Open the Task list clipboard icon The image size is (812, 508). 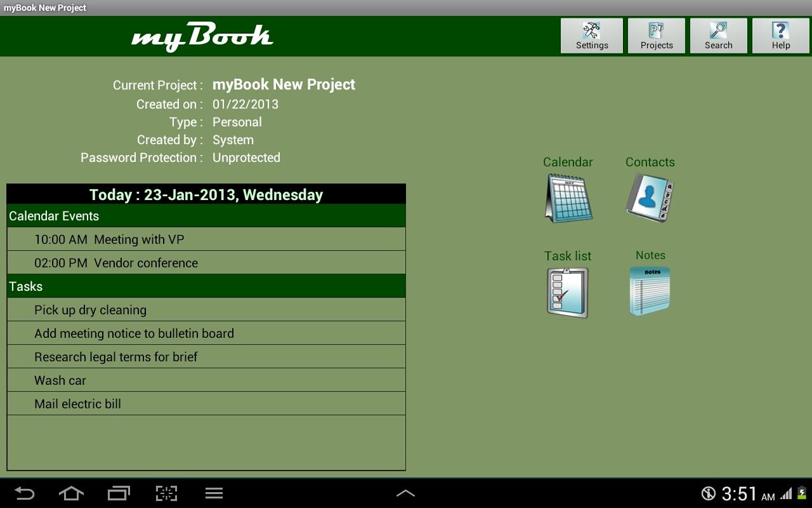click(568, 292)
